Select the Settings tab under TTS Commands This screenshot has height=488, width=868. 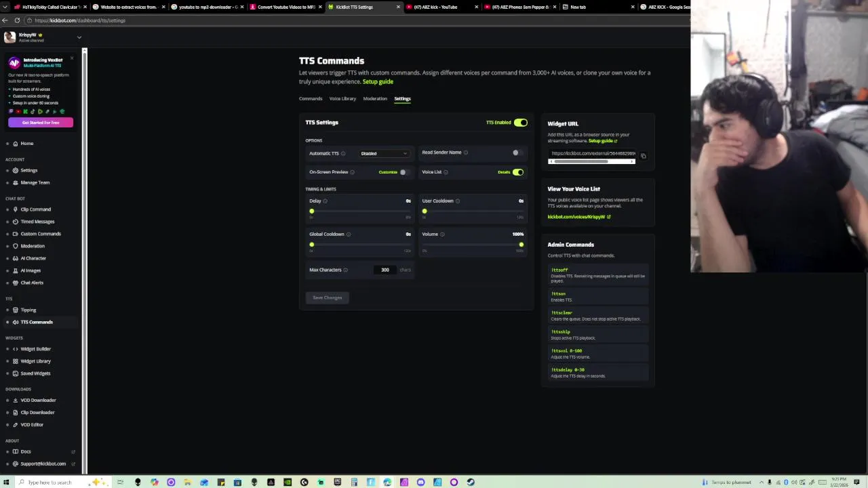click(402, 99)
